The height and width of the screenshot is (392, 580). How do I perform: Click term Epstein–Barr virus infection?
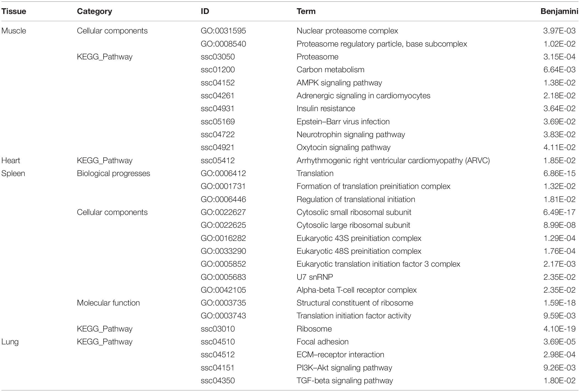coord(343,122)
